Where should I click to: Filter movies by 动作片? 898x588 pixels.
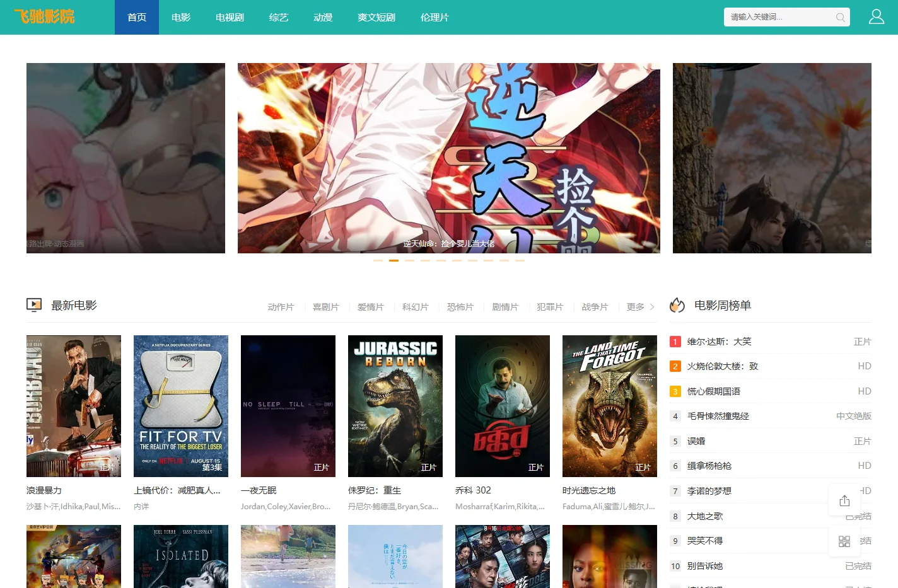(x=281, y=307)
